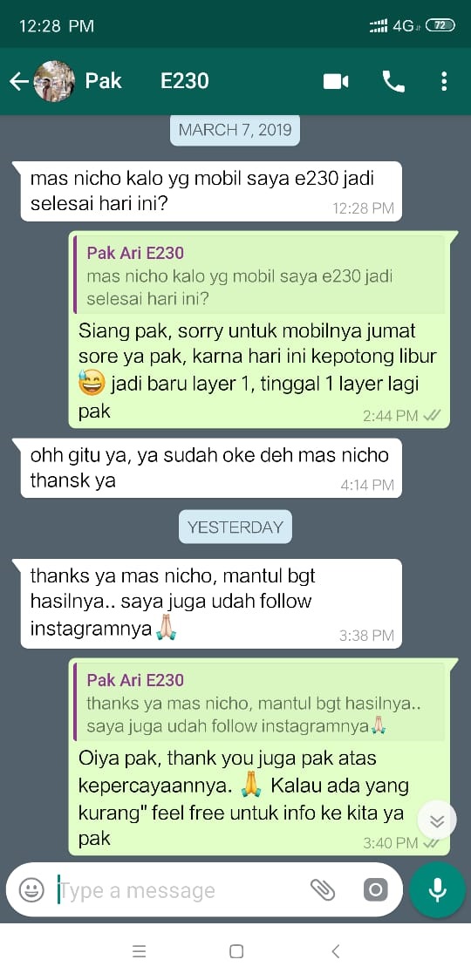The width and height of the screenshot is (471, 980).
Task: Open contact info via Pak E230 name
Action: tap(147, 81)
